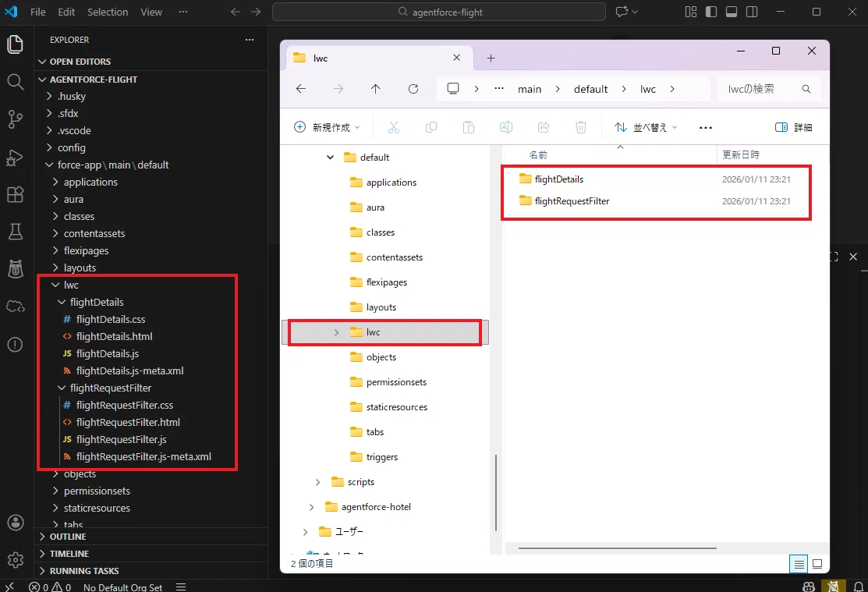Screen dimensions: 868x592
Task: Click the VS Code agentforce-flight command search box
Action: 439,12
